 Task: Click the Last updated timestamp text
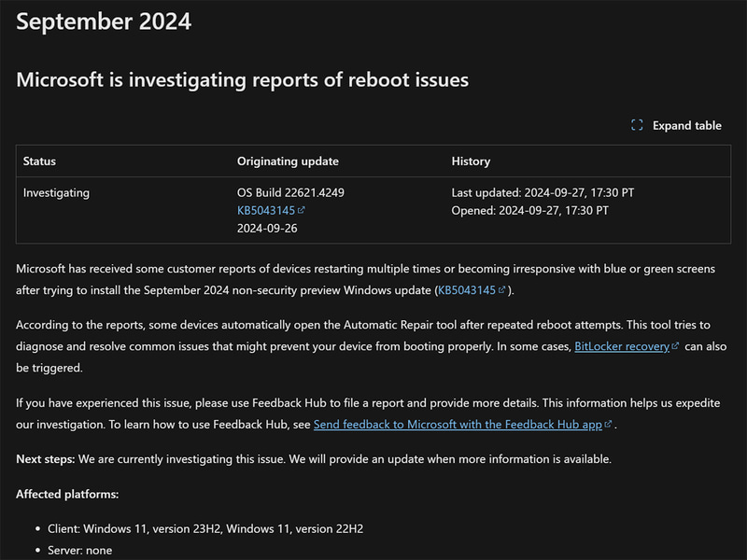[x=543, y=193]
